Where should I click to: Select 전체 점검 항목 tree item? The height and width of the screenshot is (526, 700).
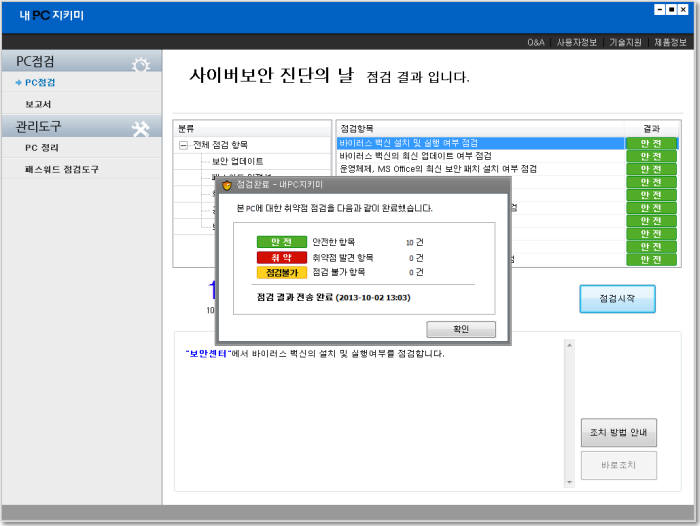220,145
